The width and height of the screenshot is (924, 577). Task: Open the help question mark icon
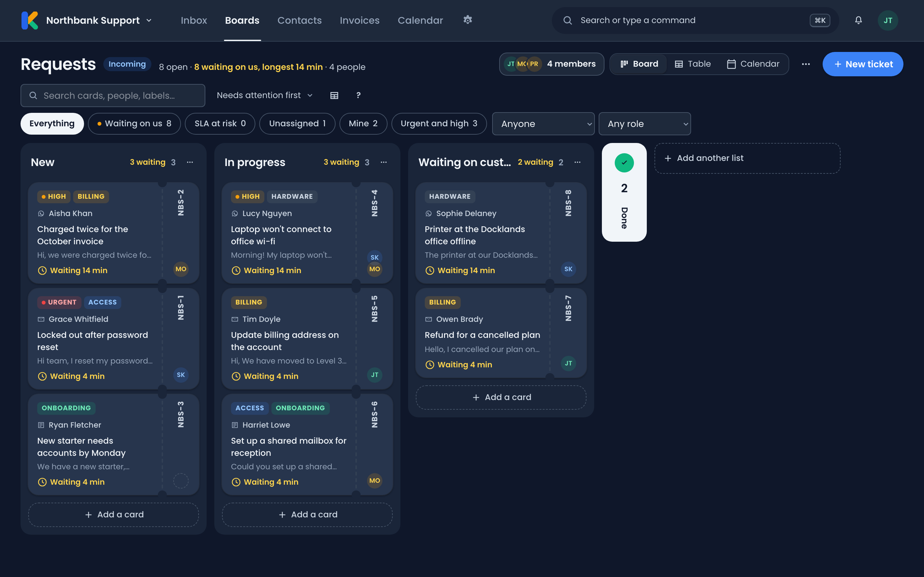358,96
